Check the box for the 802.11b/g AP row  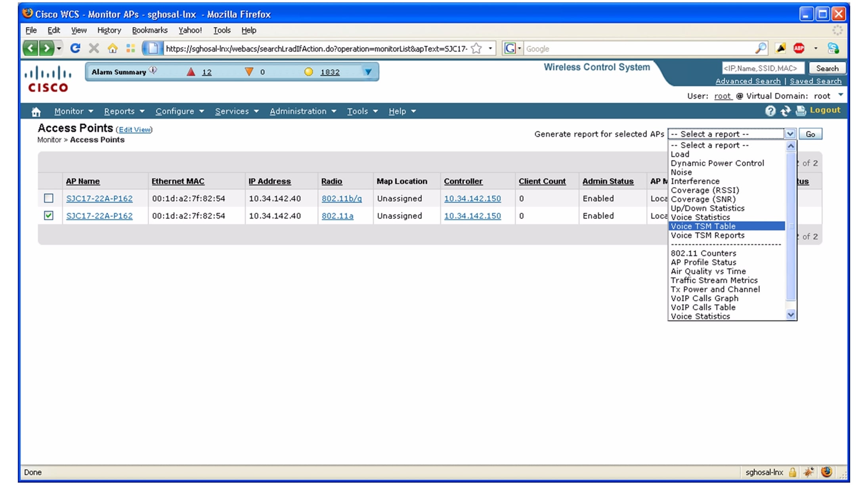pos(49,198)
